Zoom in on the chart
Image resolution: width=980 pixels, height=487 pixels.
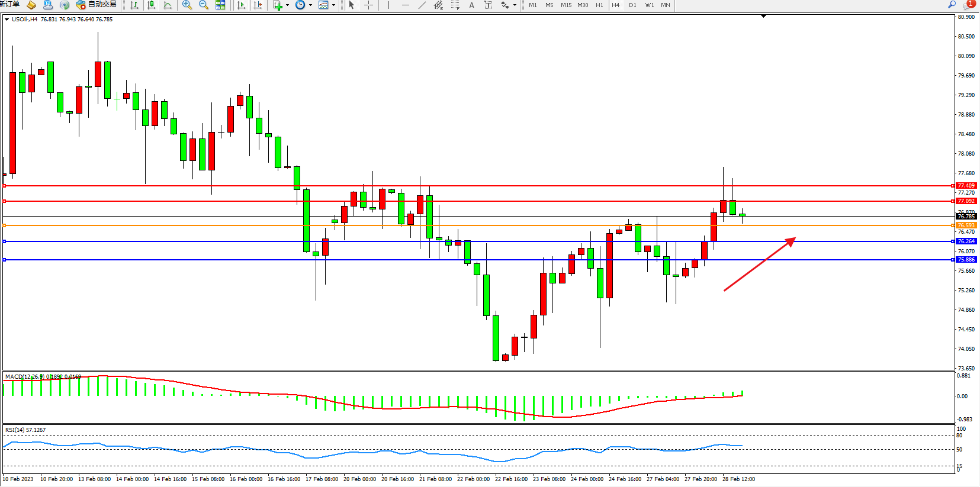[187, 5]
